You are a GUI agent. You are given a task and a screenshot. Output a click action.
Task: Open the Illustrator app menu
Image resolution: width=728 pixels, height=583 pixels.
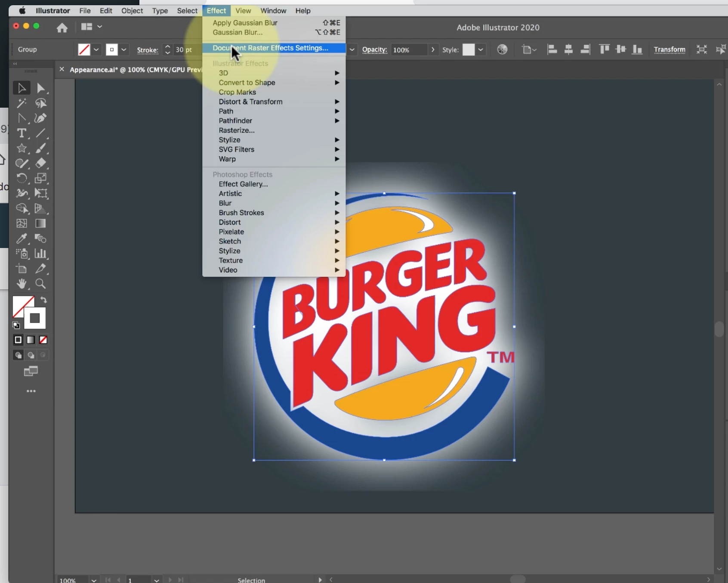click(52, 11)
